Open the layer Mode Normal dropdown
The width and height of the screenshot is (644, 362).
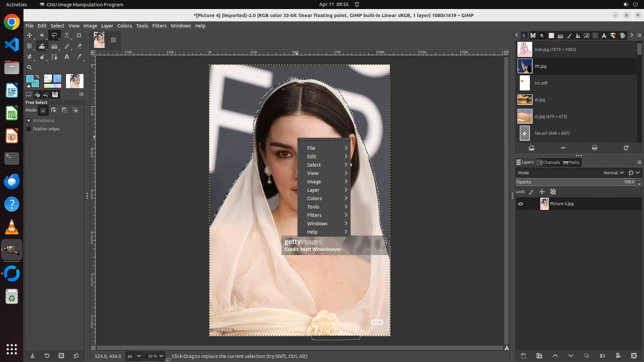coord(613,173)
